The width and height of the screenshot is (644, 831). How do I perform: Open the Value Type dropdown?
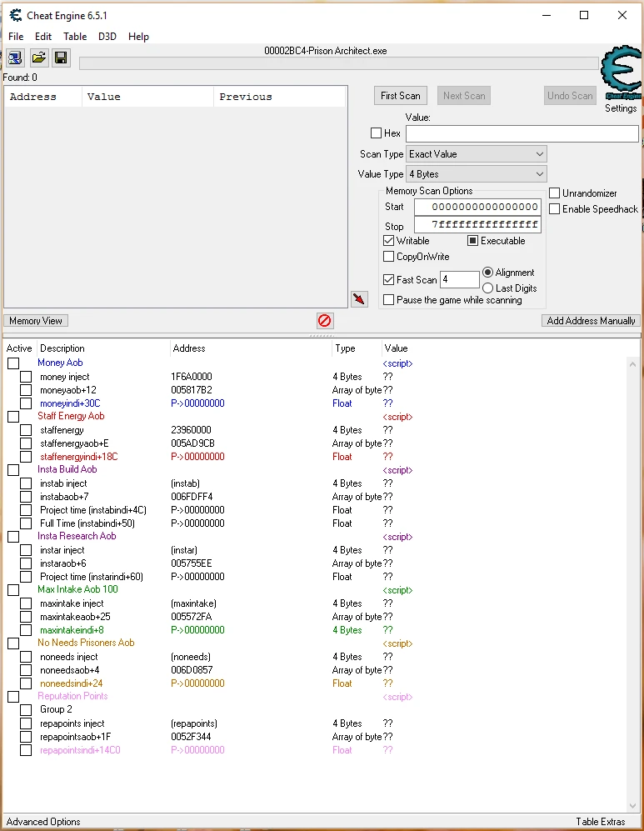(x=476, y=174)
